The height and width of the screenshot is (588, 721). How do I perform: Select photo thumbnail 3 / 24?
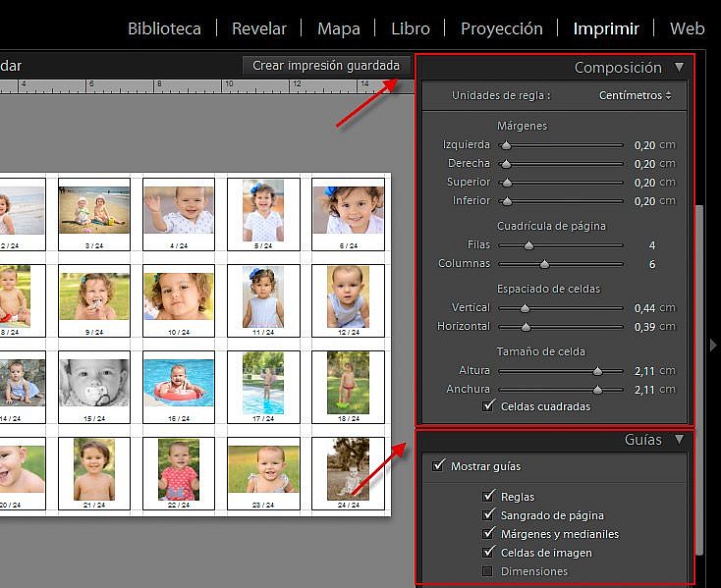(x=94, y=214)
